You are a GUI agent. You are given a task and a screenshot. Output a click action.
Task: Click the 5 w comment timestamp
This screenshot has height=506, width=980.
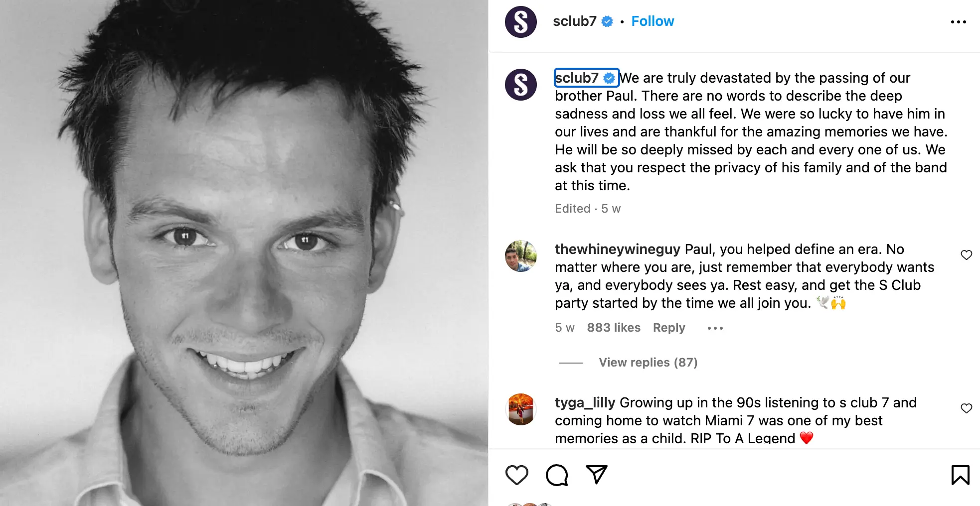[x=564, y=328]
